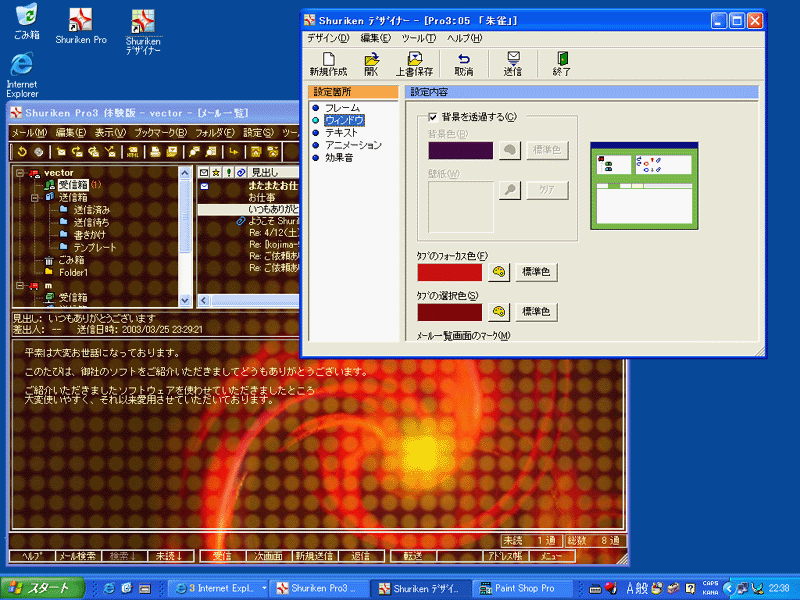800x600 pixels.
Task: Click the mail search icon in Pro3 toolbar
Action: tap(194, 152)
